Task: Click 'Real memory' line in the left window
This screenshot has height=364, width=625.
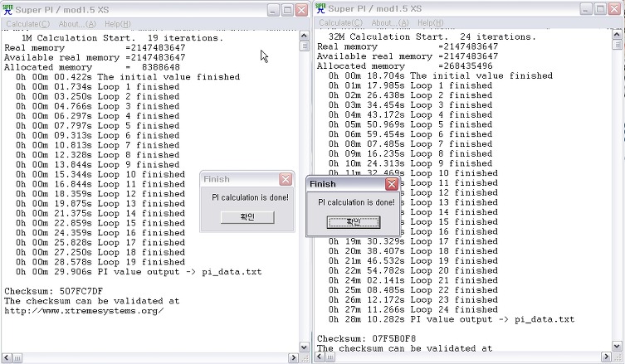Action: click(95, 48)
